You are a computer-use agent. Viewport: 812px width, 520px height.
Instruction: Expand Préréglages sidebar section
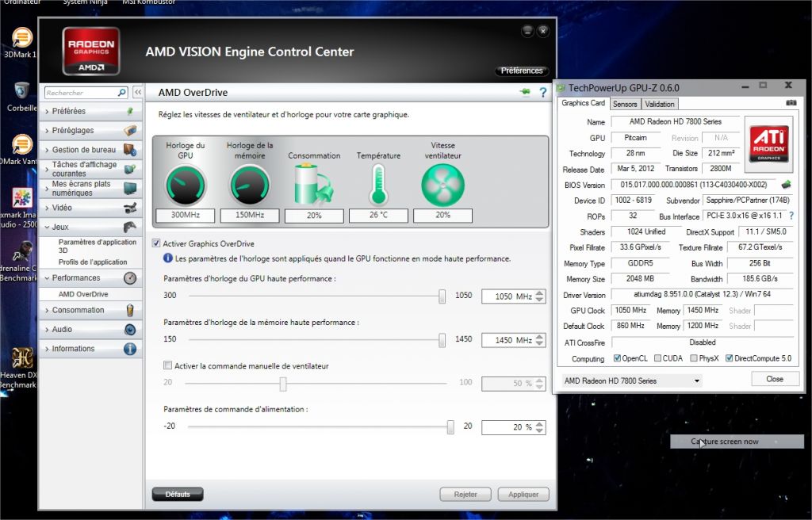point(90,131)
